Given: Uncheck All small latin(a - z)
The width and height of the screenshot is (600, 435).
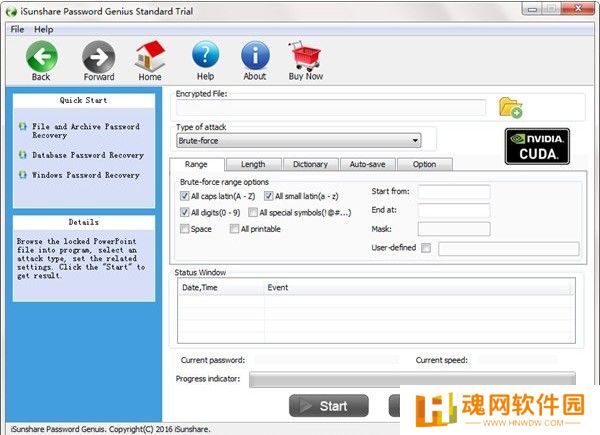Looking at the screenshot, I should 268,196.
